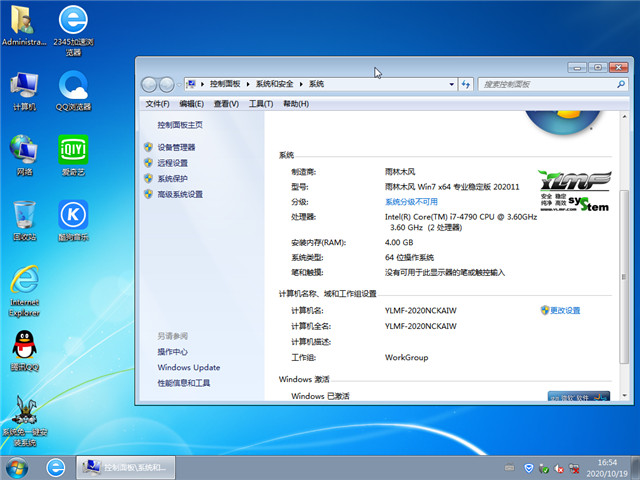This screenshot has width=640, height=480.
Task: Click the search magnifier icon
Action: click(x=621, y=84)
